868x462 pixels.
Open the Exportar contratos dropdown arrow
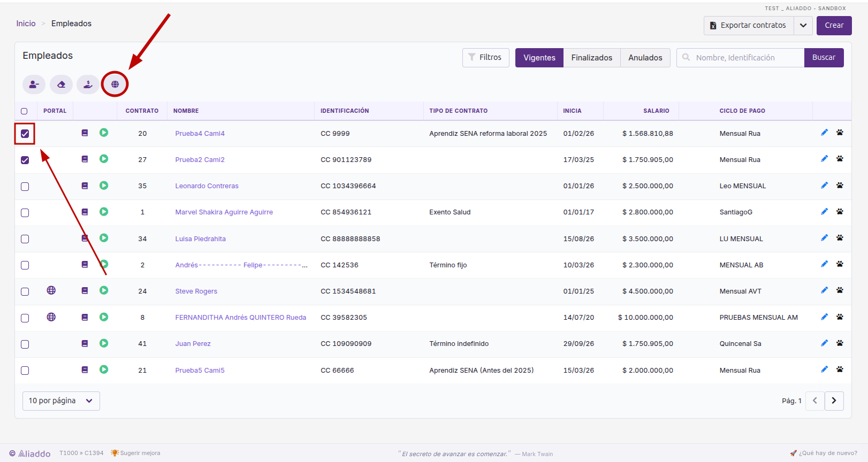pyautogui.click(x=803, y=26)
